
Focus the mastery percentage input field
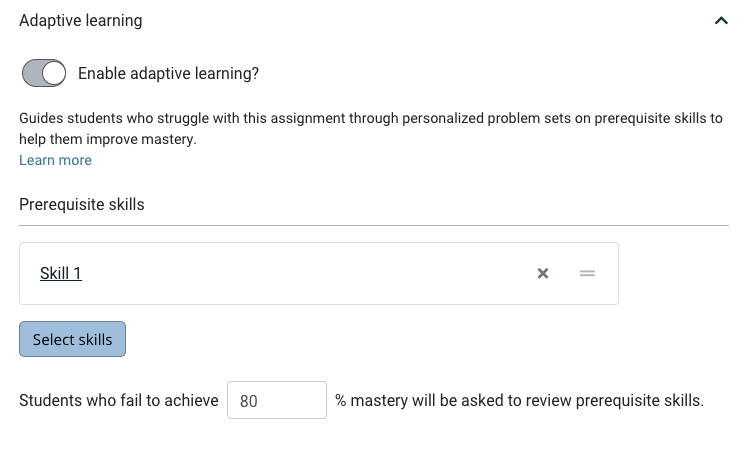(277, 400)
